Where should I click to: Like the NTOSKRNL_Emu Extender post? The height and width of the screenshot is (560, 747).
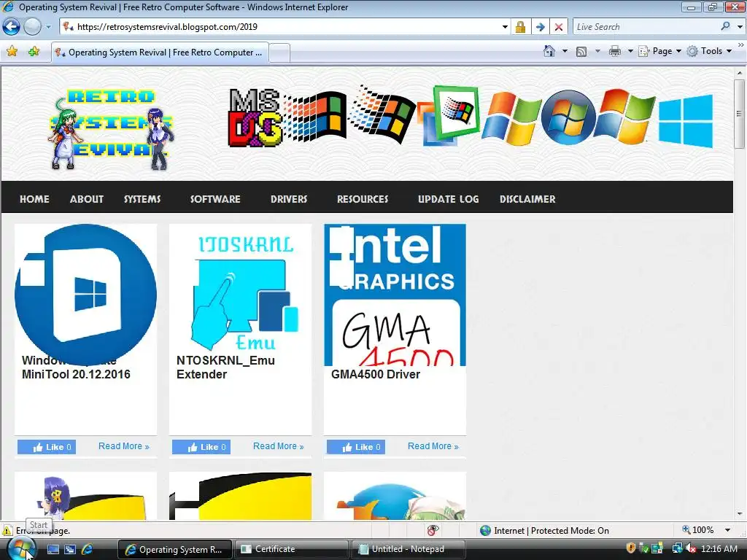tap(201, 447)
